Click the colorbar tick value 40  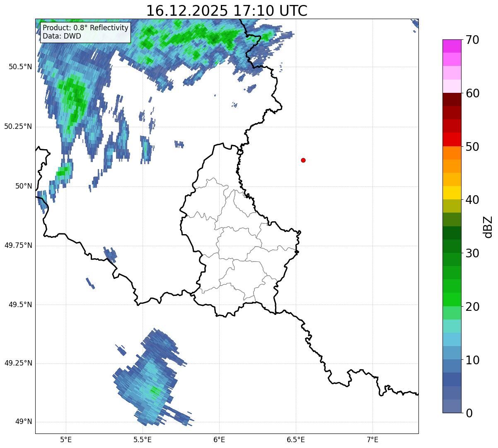(x=472, y=200)
